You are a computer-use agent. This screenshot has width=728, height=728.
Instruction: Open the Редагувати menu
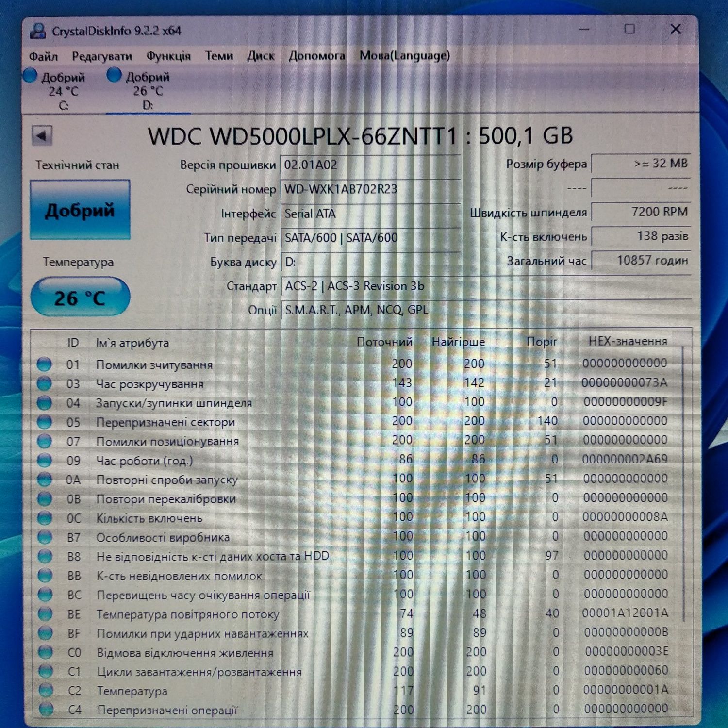102,56
